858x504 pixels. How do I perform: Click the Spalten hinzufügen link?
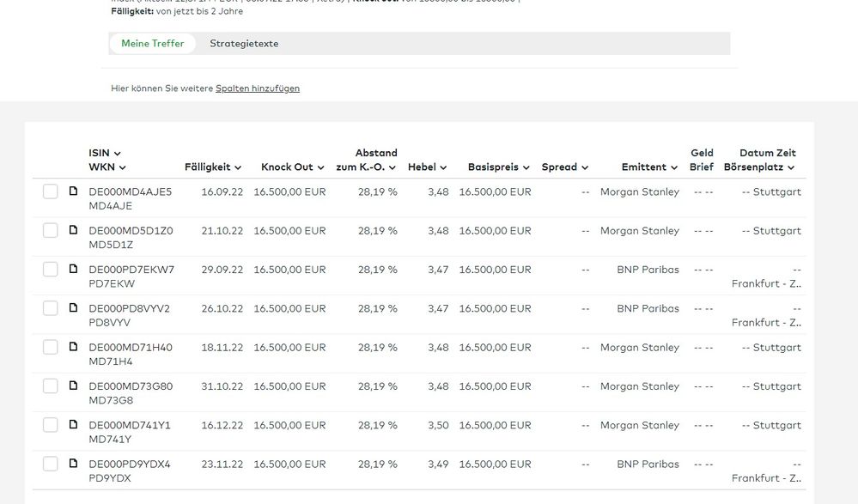click(258, 88)
